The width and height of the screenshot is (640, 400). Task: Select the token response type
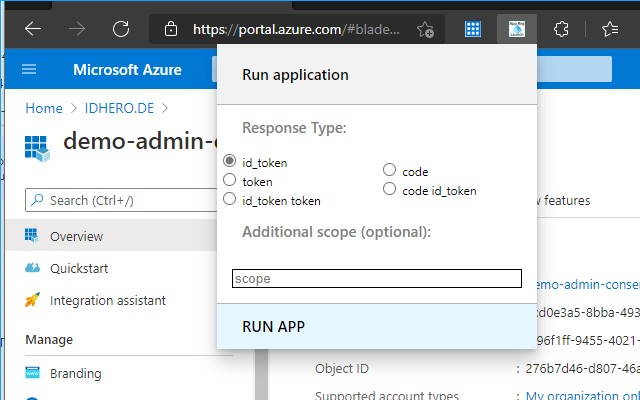(x=229, y=180)
